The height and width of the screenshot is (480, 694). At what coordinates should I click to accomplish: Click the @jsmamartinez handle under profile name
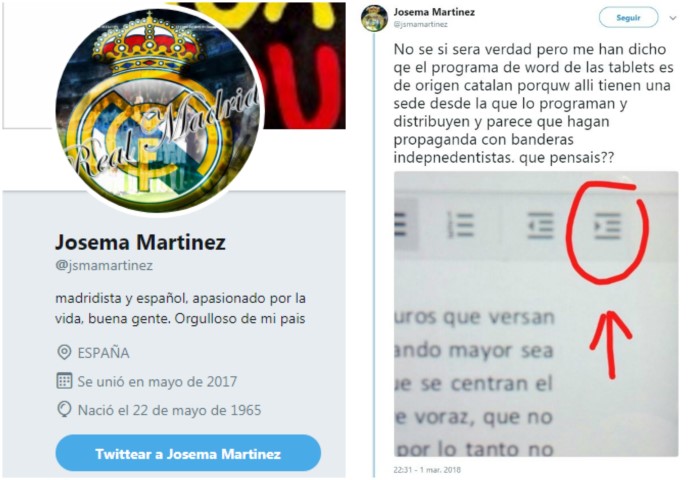point(104,265)
